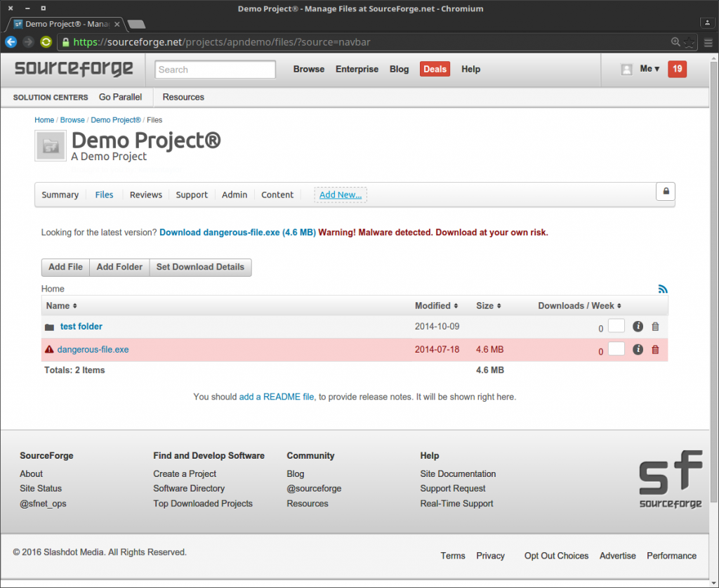This screenshot has height=588, width=719.
Task: Click the trash icon for test folder
Action: click(x=655, y=327)
